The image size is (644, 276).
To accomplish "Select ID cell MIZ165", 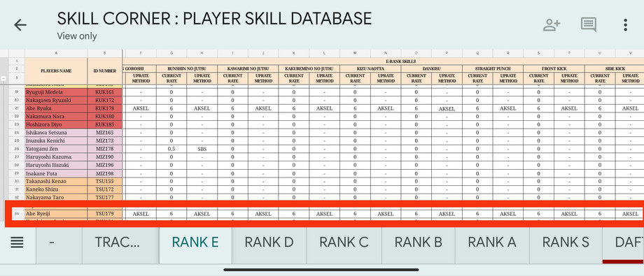I will click(105, 133).
